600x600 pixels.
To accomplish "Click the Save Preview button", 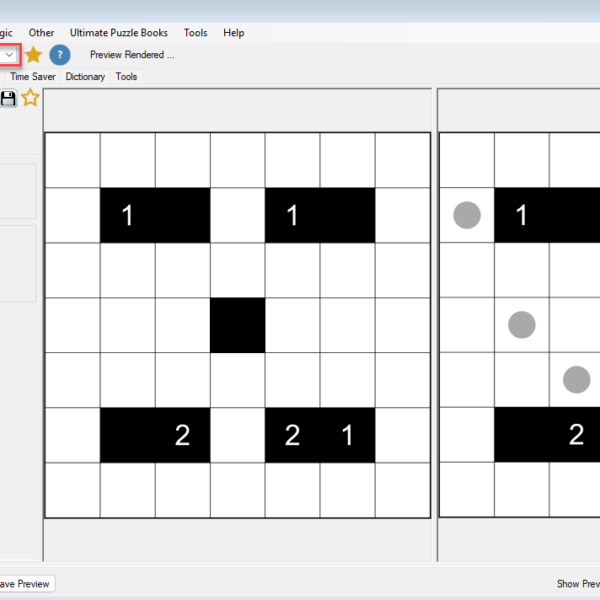I will [x=24, y=583].
